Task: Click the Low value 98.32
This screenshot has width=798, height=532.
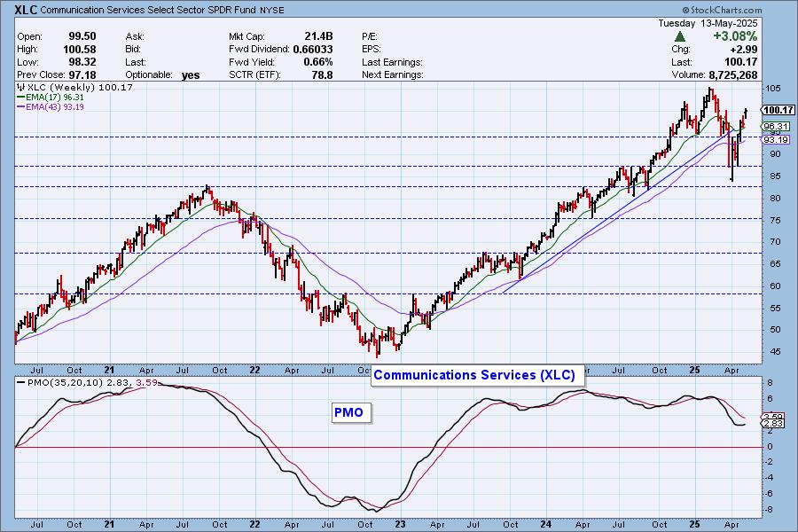Action: pos(82,62)
